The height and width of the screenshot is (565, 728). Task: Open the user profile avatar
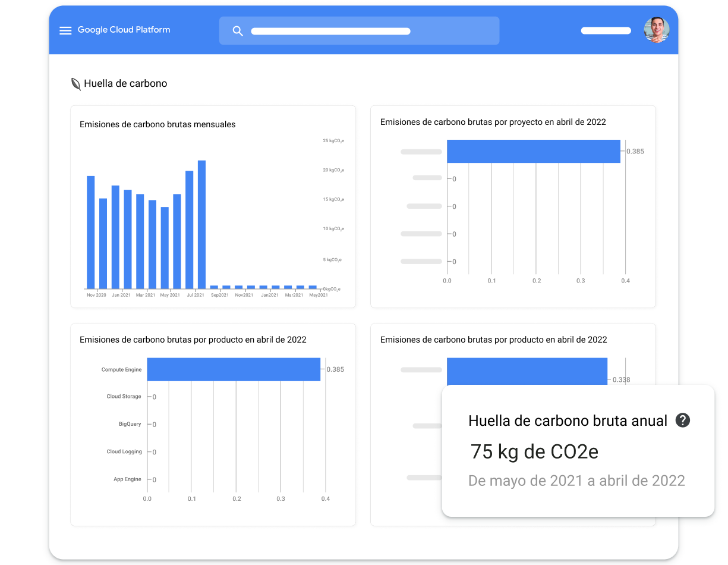point(657,30)
